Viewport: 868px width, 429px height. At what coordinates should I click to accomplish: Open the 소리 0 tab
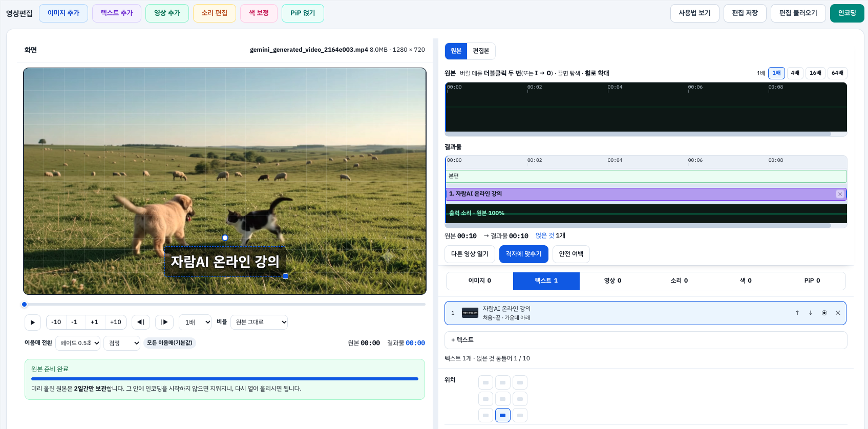tap(680, 281)
